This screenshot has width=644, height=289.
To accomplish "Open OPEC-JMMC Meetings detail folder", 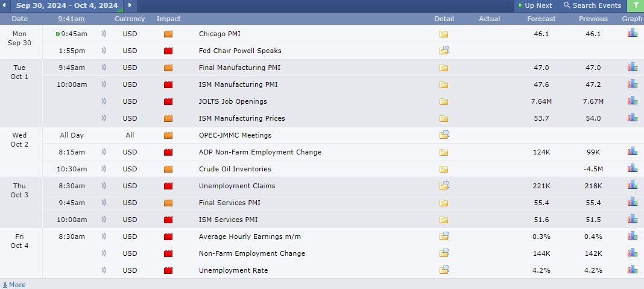I will click(444, 135).
